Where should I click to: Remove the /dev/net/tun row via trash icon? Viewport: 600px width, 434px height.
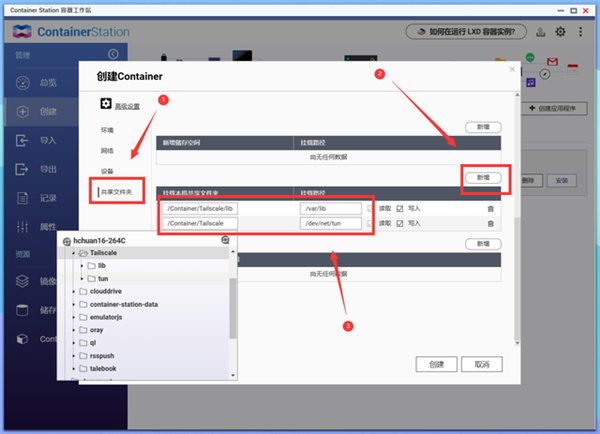tap(491, 224)
